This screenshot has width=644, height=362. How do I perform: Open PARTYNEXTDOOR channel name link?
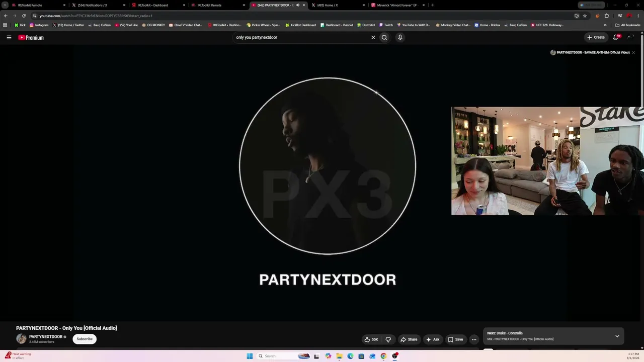pos(46,337)
